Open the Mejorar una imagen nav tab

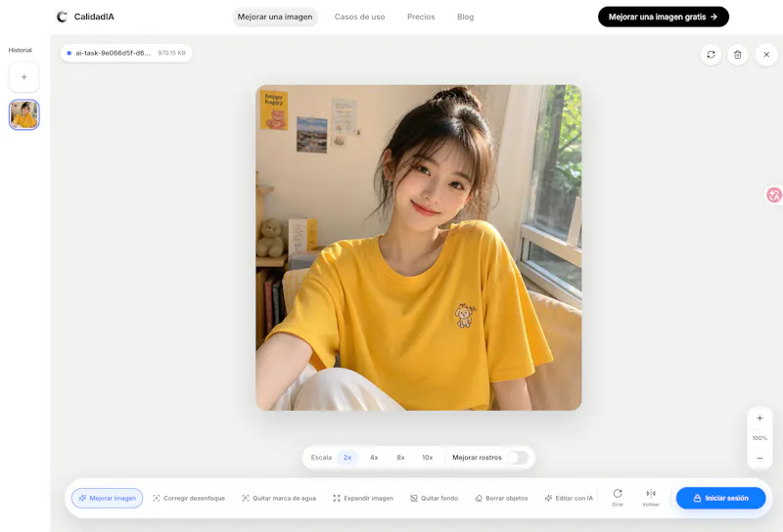point(275,17)
